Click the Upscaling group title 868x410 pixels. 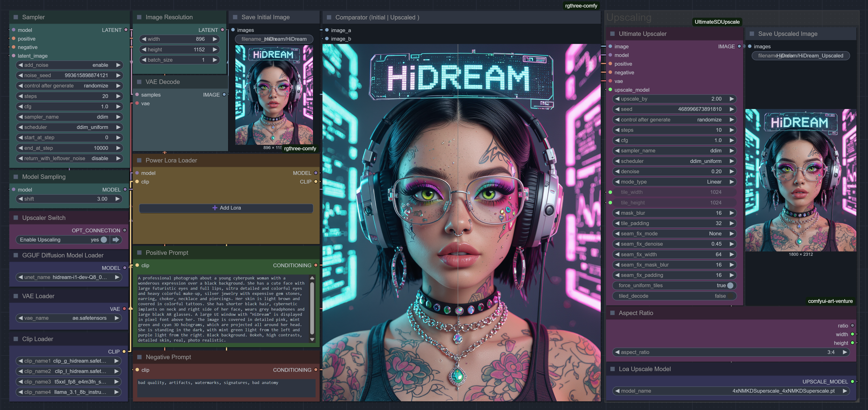click(x=629, y=17)
